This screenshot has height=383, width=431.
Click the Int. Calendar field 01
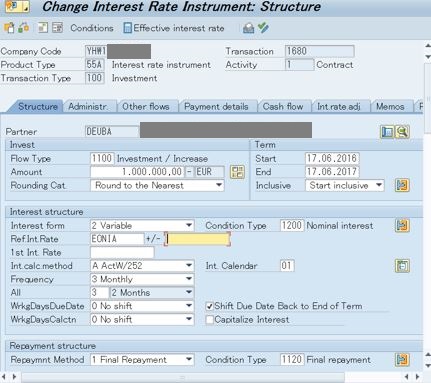click(x=287, y=266)
